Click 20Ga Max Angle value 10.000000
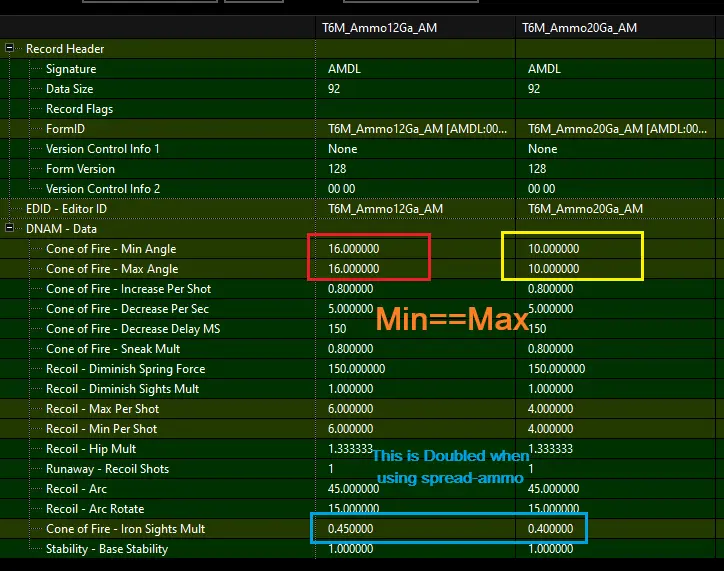This screenshot has height=571, width=724. [x=553, y=269]
